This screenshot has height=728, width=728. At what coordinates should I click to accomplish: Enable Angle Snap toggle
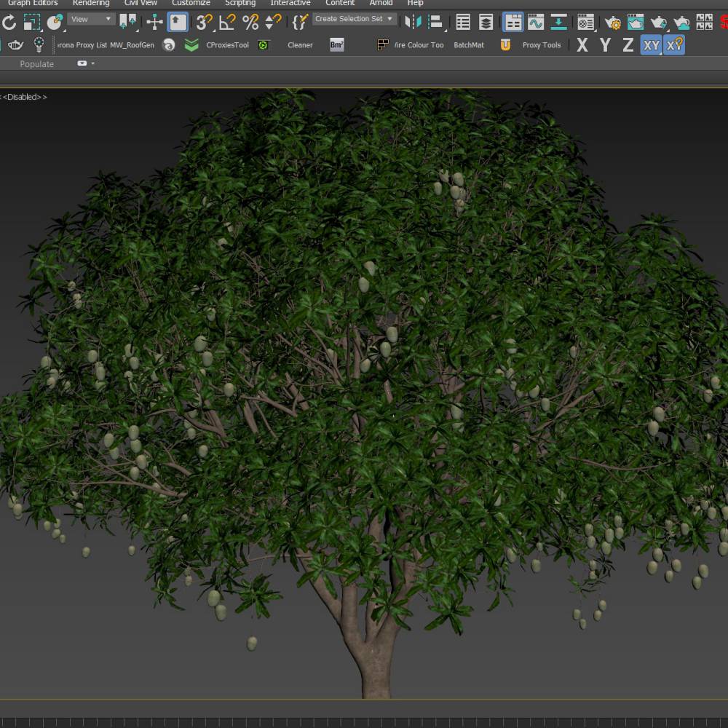click(227, 22)
